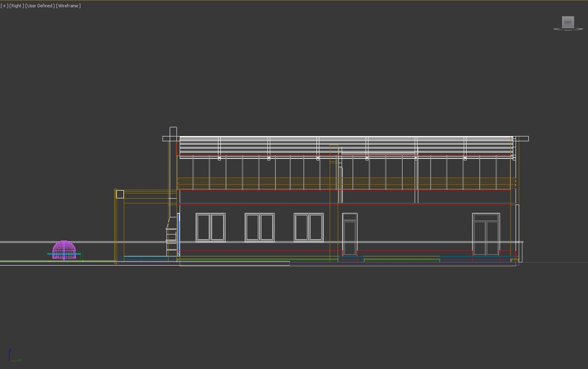
Task: Open the [User Defined] lighting menu
Action: pyautogui.click(x=40, y=6)
